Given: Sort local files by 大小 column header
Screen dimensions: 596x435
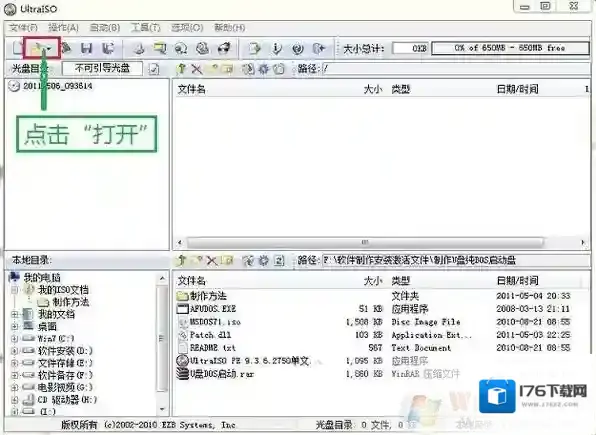Looking at the screenshot, I should point(373,281).
